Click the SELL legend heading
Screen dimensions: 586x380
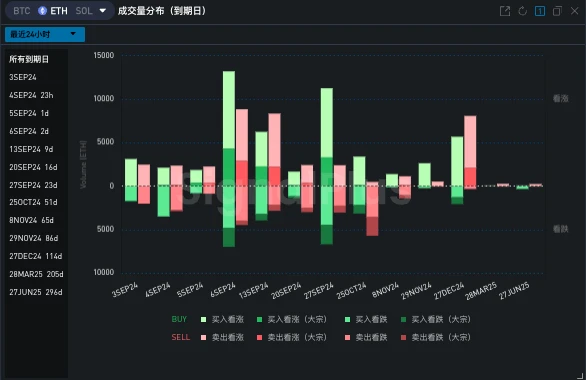[x=181, y=337]
